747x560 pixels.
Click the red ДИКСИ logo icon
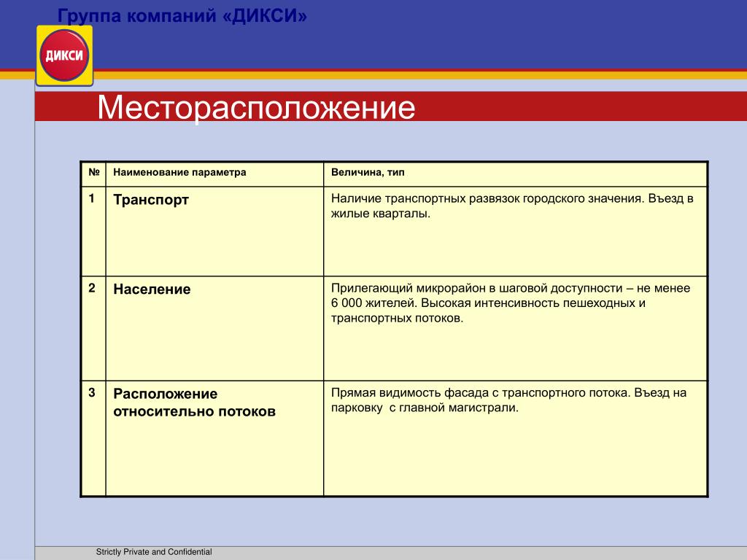click(64, 55)
